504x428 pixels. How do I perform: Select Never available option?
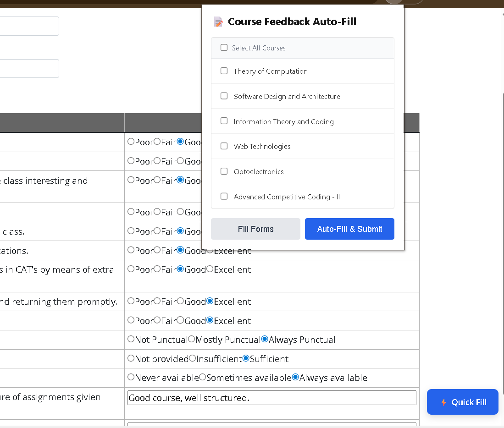131,377
